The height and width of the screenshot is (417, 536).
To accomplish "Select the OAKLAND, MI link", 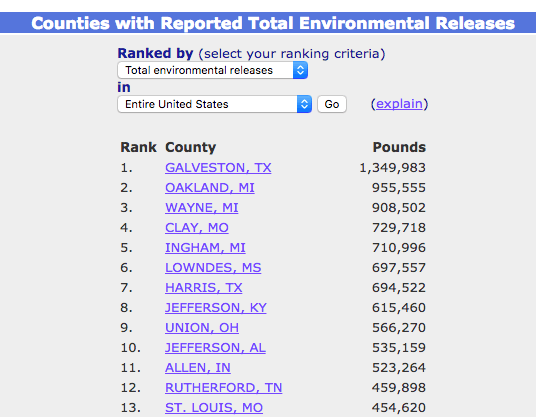I will tap(210, 188).
